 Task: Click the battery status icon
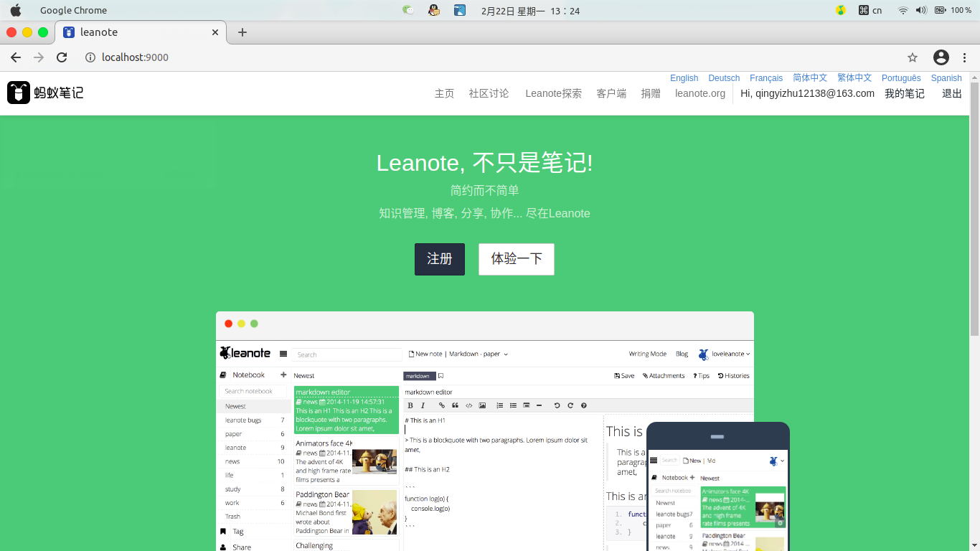pyautogui.click(x=940, y=10)
